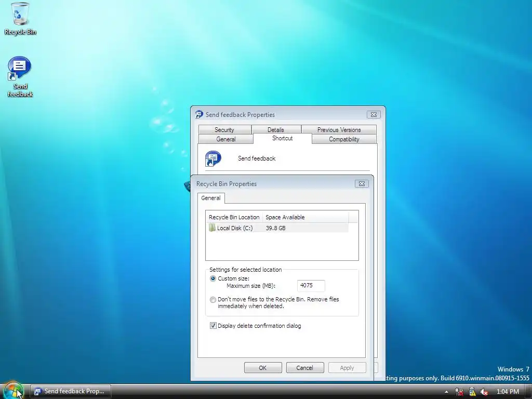Show hidden tray icons arrow
This screenshot has width=532, height=399.
point(446,392)
